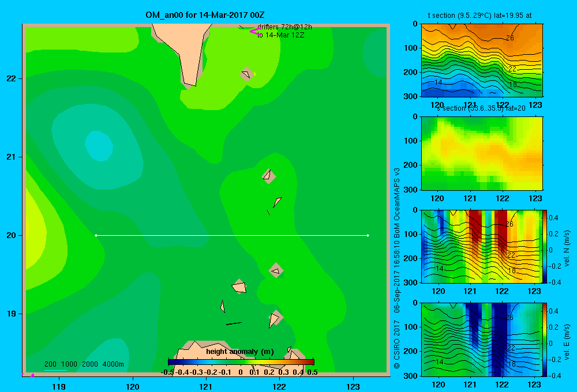Click the 'vel. N (m/s)' axis label

click(567, 248)
